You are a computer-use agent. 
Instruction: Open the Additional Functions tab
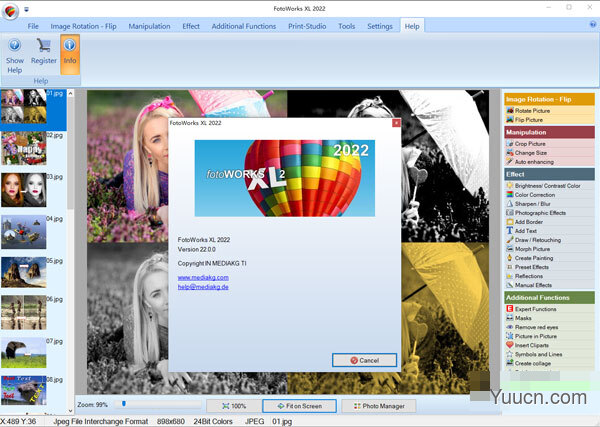tap(244, 26)
